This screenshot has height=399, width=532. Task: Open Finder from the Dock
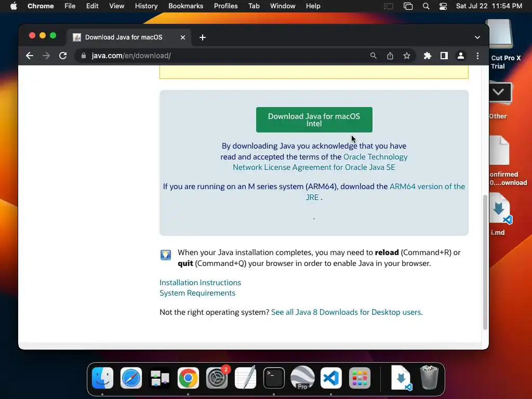(x=102, y=378)
